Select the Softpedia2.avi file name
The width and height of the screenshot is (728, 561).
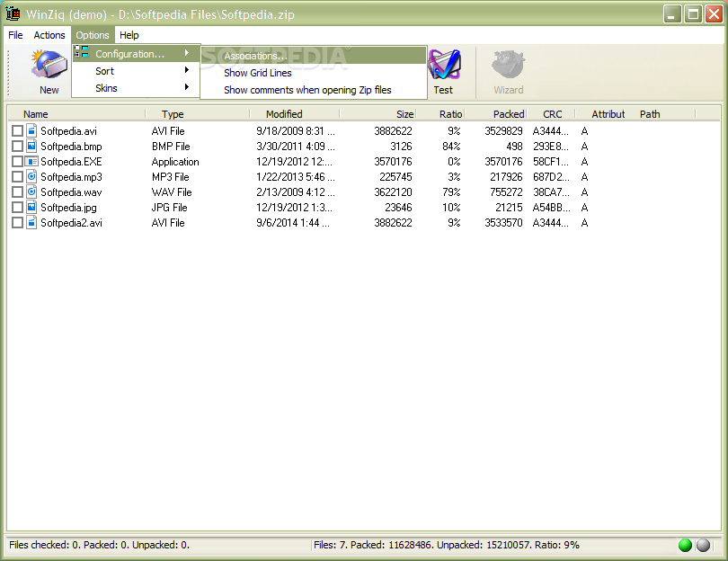[71, 223]
